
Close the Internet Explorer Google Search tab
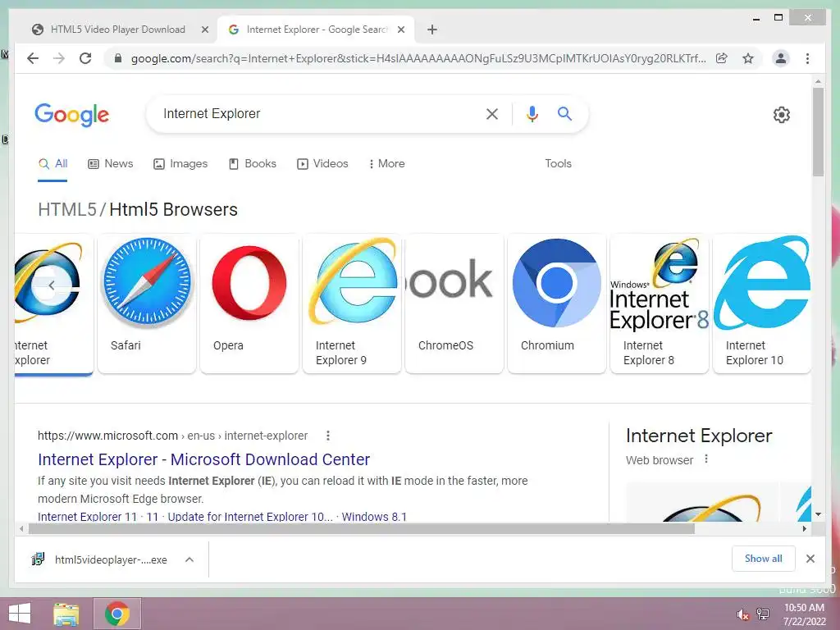click(400, 30)
